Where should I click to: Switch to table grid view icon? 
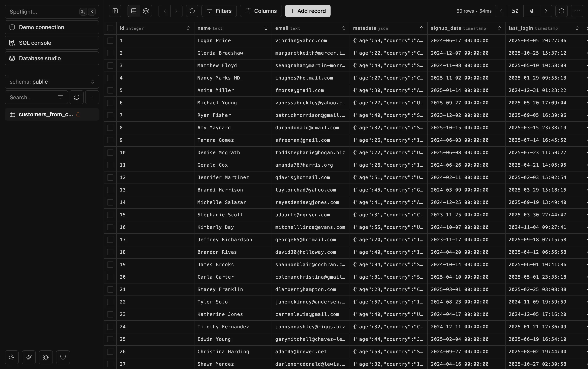(x=134, y=11)
